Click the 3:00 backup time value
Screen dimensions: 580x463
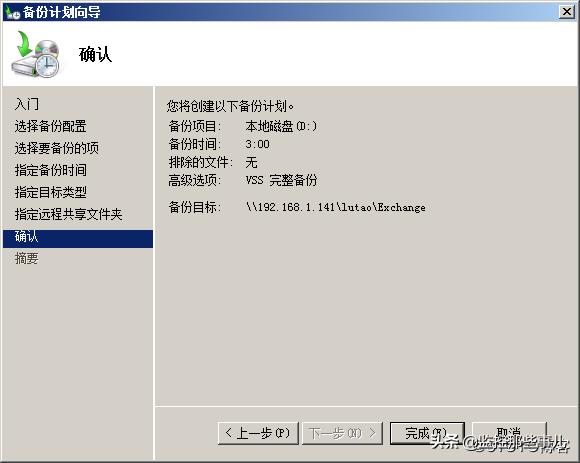pyautogui.click(x=257, y=144)
